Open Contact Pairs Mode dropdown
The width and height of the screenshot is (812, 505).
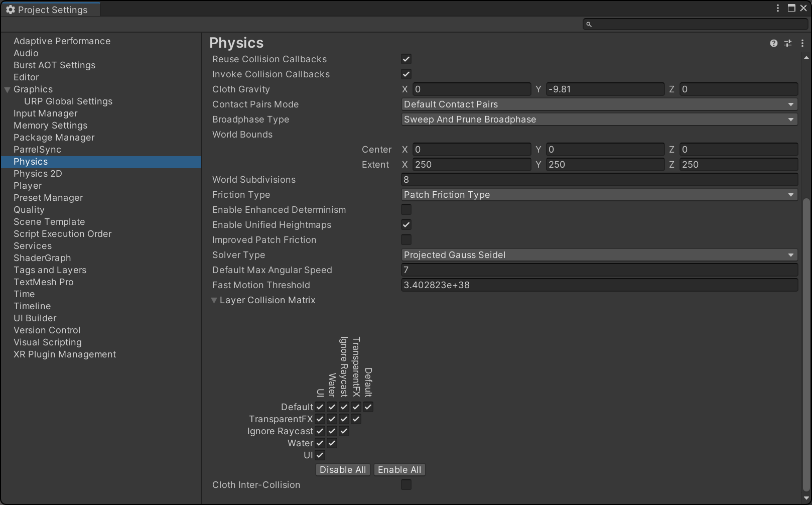[600, 104]
